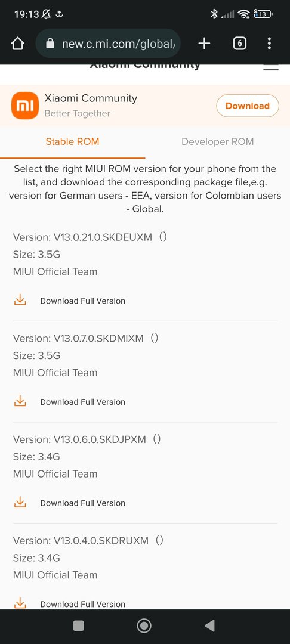Tap the Android recent apps square button

pyautogui.click(x=78, y=626)
